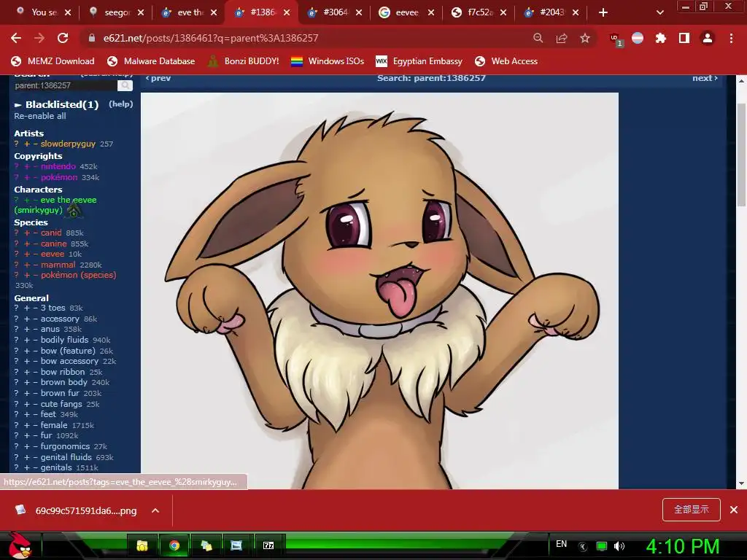The image size is (747, 560).
Task: Open the Egyptian Embassy bookmark
Action: [x=419, y=61]
